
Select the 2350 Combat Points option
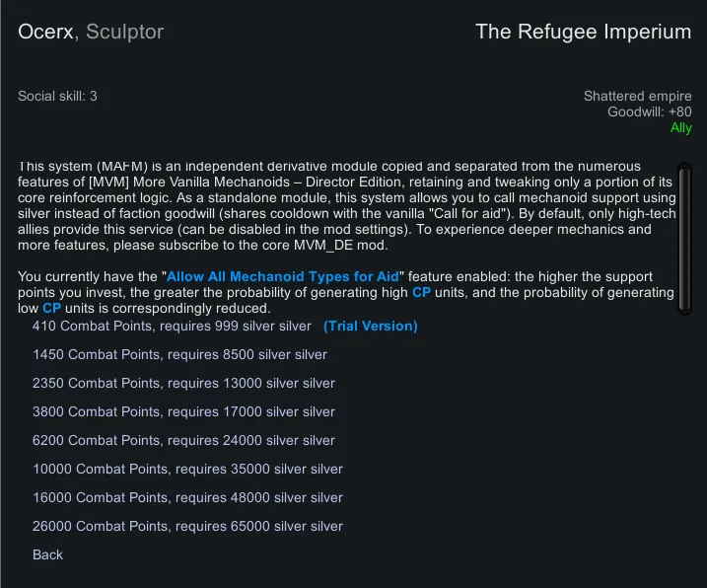[x=183, y=383]
